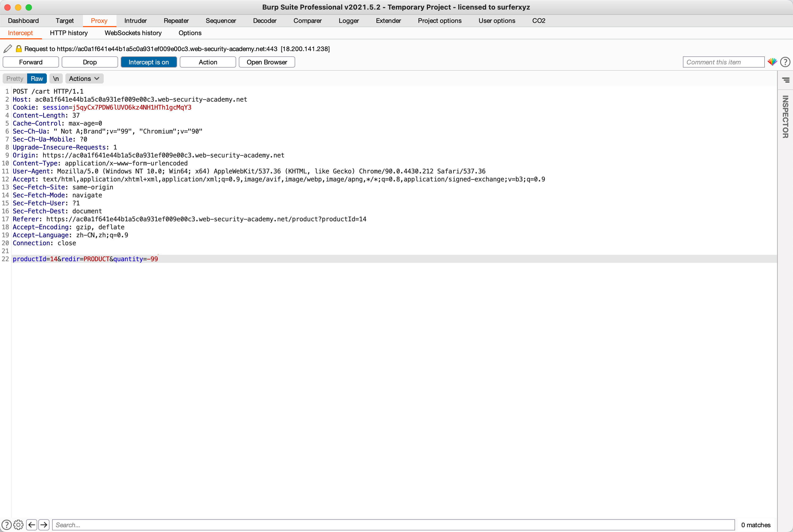Screen dimensions: 793x532
Task: Click the help icon next to comment field
Action: pyautogui.click(x=785, y=62)
